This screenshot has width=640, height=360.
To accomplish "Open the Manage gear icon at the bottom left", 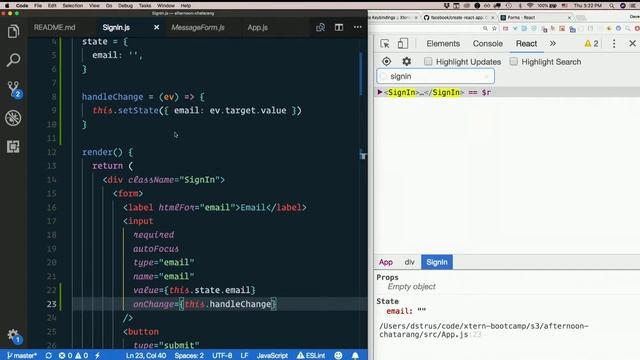I will point(13,336).
